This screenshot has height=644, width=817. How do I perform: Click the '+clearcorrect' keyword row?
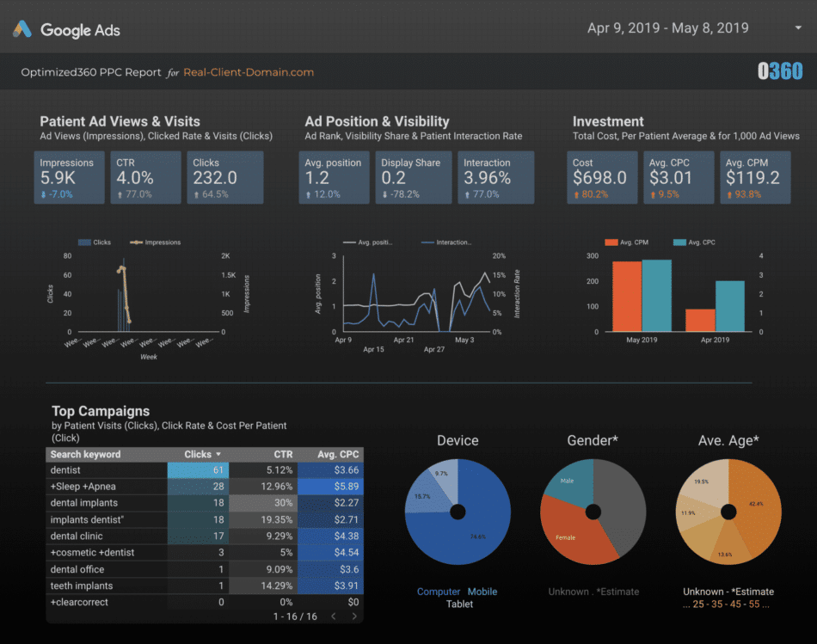pos(205,602)
